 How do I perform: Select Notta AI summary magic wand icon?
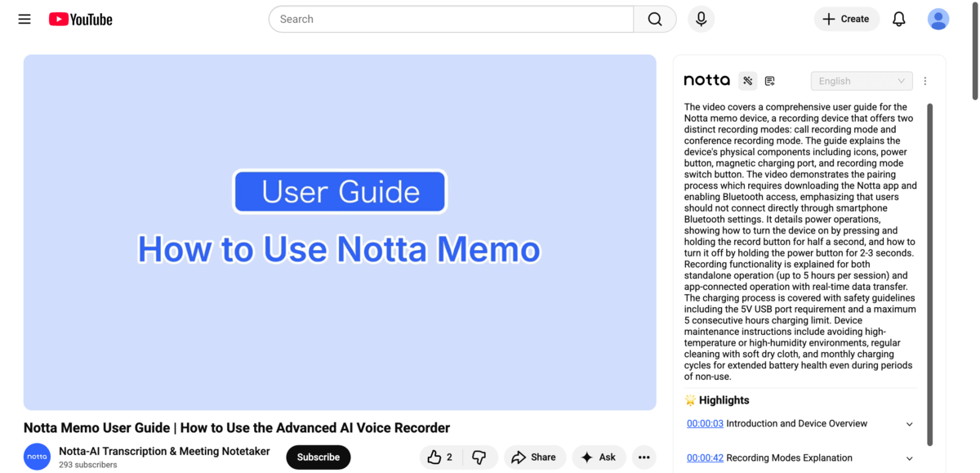747,81
